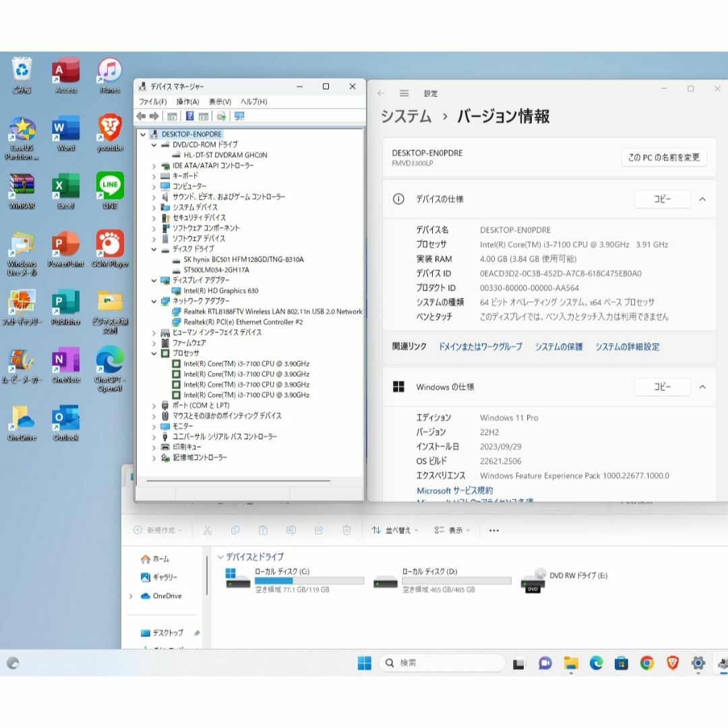728x728 pixels.
Task: Select ローカル ディスク (C:) drive
Action: [x=295, y=580]
